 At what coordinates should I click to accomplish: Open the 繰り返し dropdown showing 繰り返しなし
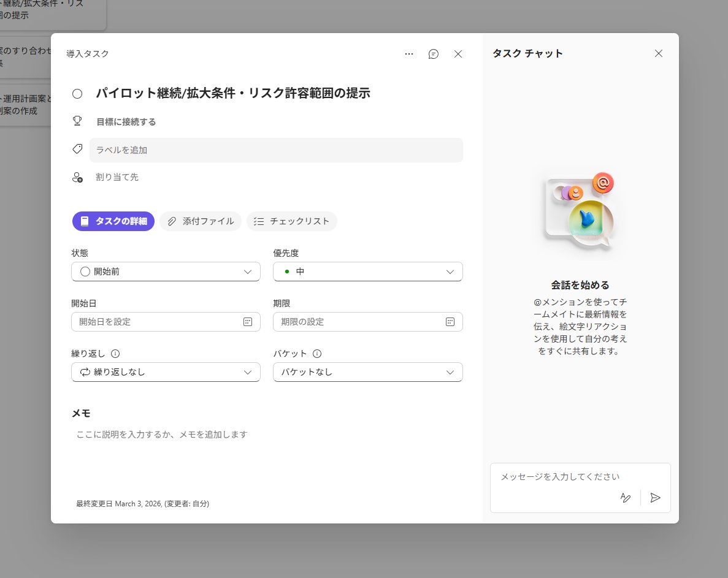point(166,371)
